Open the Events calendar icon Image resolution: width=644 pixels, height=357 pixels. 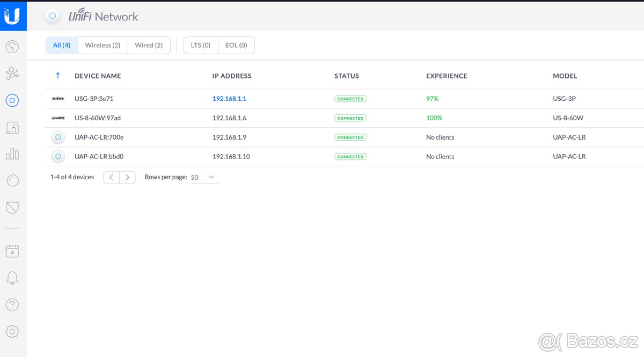tap(12, 251)
